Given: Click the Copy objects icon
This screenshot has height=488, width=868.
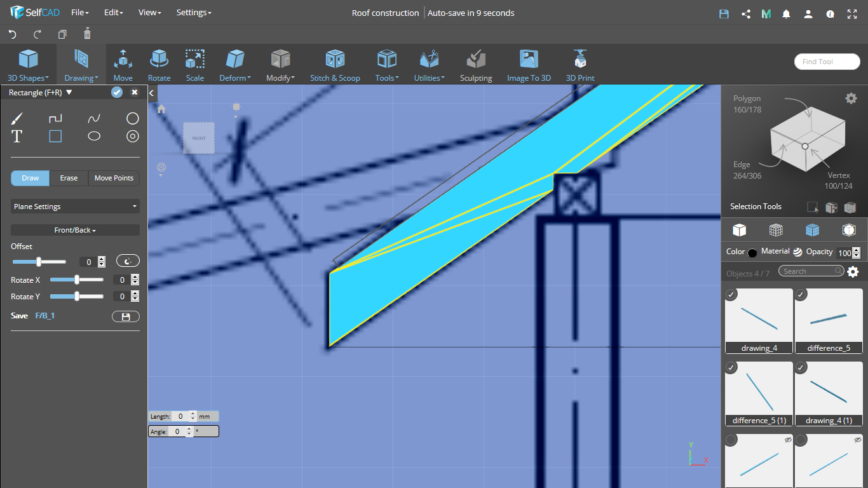Looking at the screenshot, I should (62, 34).
